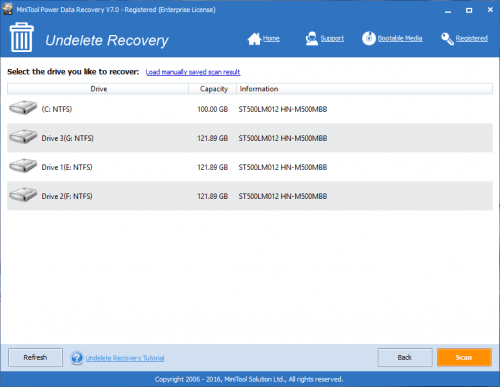Screen dimensions: 500x387
Task: Click the 121.89 GB capacity for Drive 1
Action: [212, 167]
